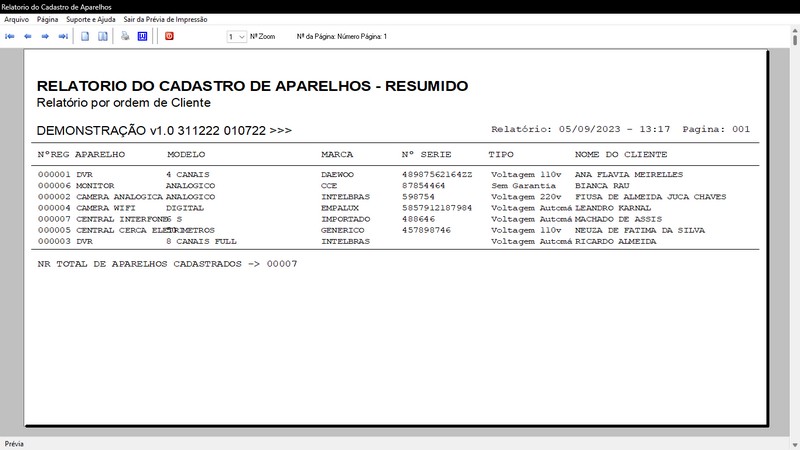This screenshot has height=450, width=800.
Task: Click 'MONITOR' device entry
Action: click(x=95, y=186)
